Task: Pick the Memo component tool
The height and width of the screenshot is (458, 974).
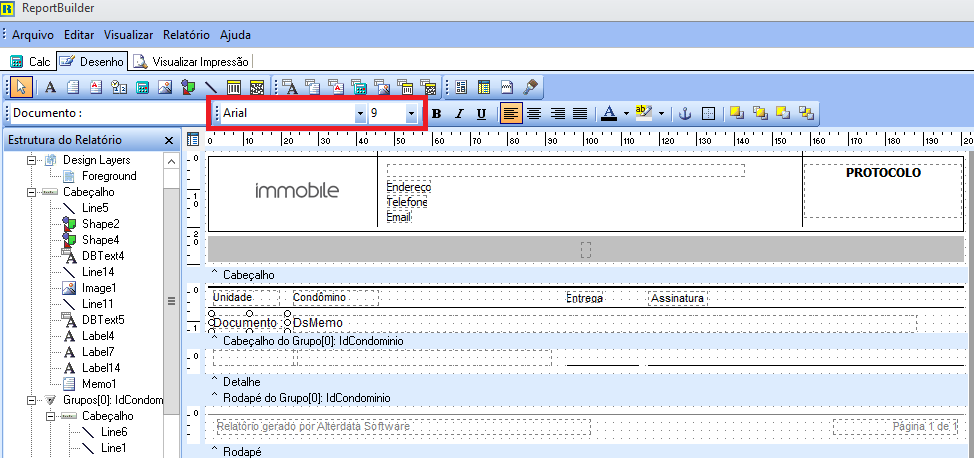Action: pos(73,87)
